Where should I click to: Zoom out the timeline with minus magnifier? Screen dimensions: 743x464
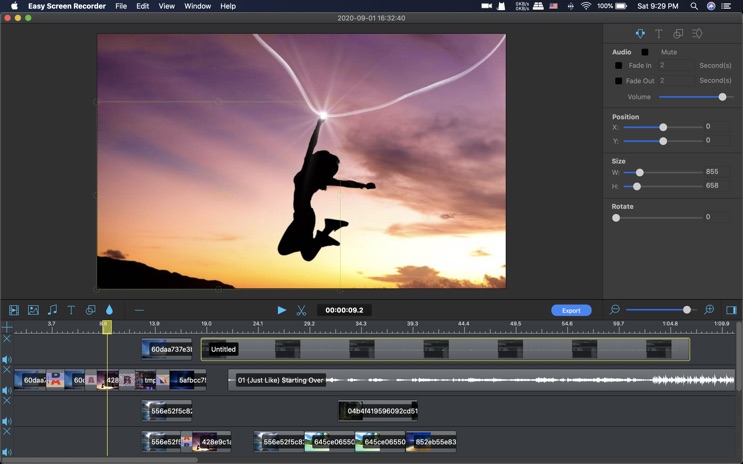click(615, 309)
